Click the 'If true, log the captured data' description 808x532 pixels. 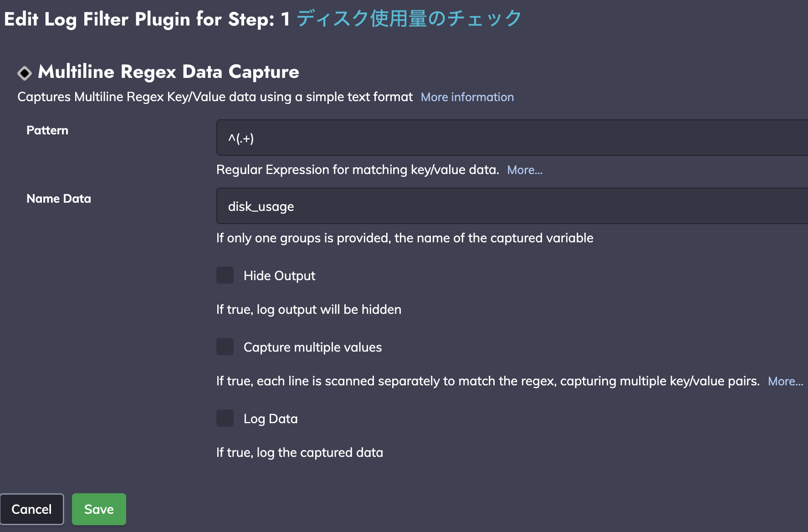click(300, 452)
